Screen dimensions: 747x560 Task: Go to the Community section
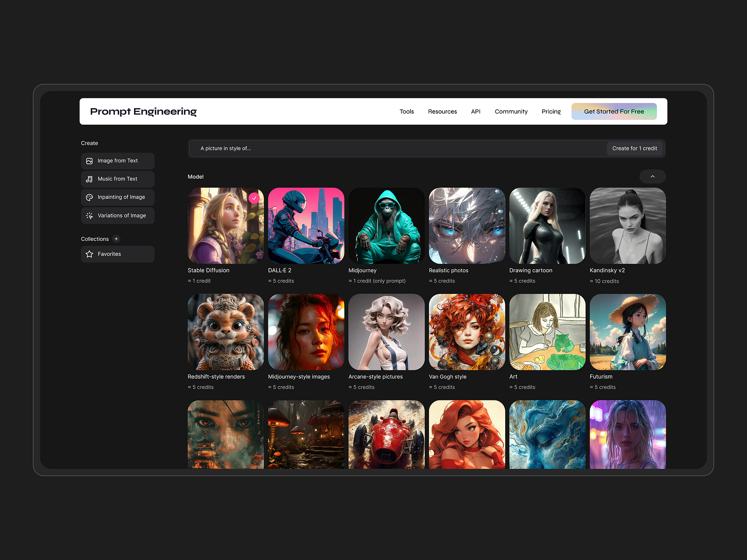click(x=511, y=111)
